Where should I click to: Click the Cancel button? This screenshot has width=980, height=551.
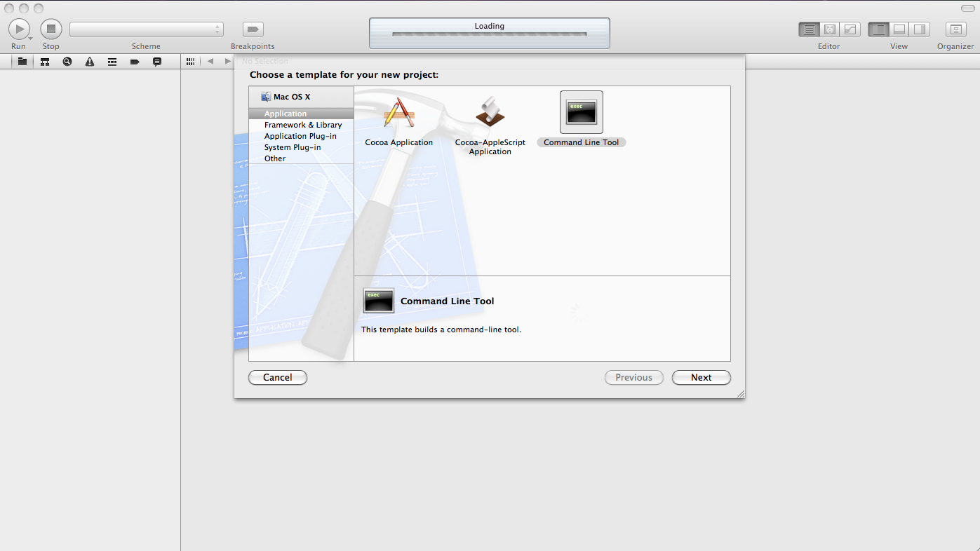point(278,377)
